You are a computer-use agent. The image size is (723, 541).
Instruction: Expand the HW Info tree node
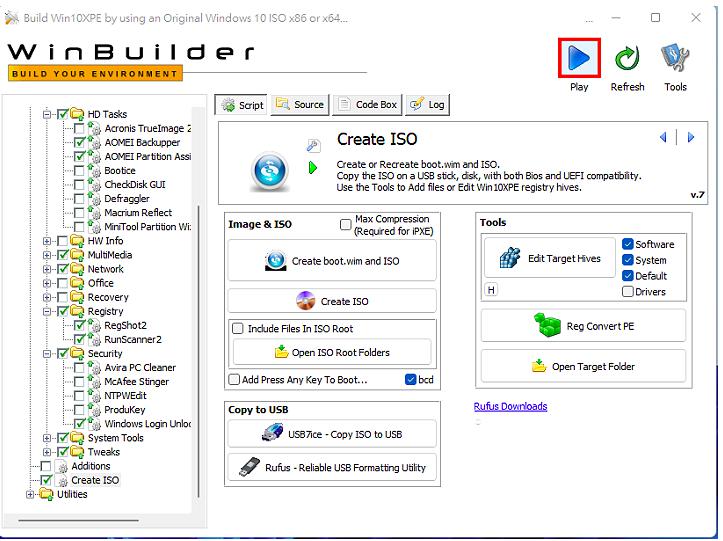[x=46, y=241]
